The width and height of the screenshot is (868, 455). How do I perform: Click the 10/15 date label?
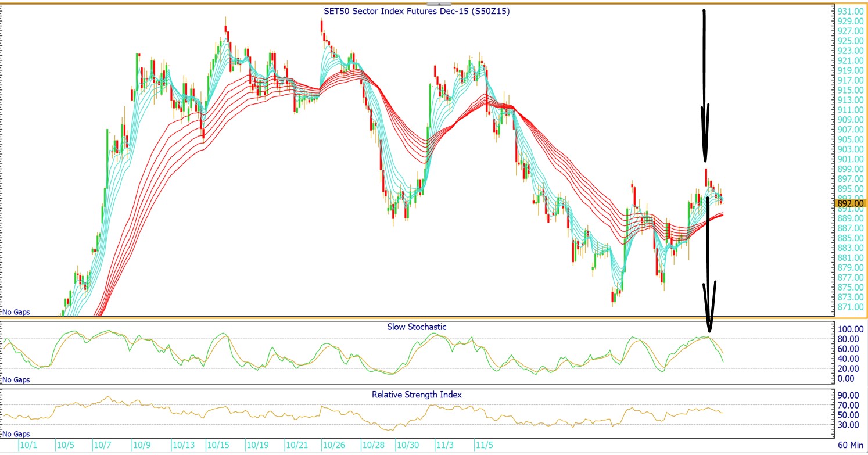[218, 445]
